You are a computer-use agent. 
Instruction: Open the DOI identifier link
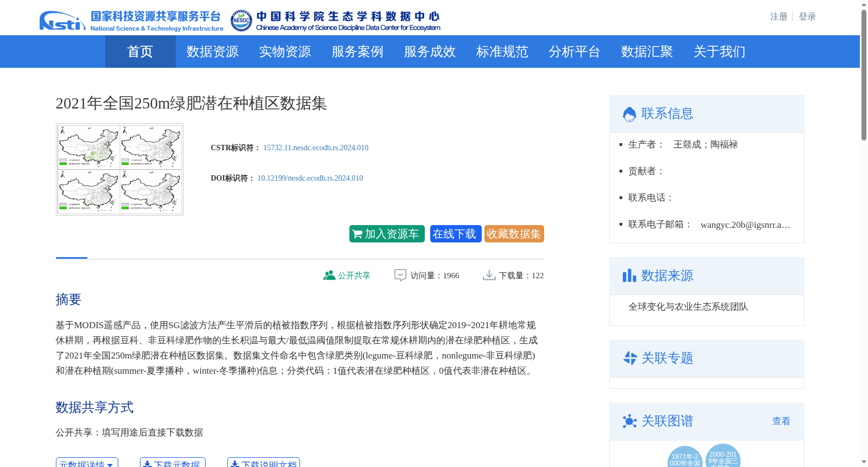click(310, 178)
